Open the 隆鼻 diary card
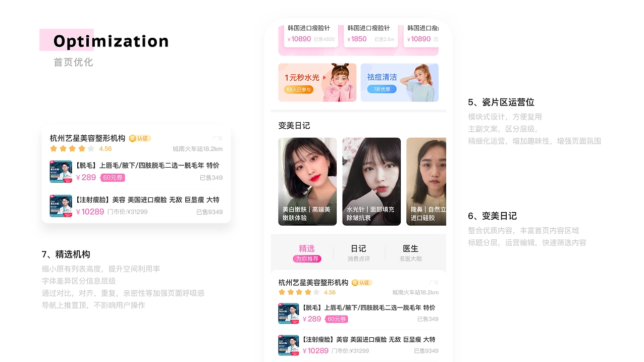644x362 pixels. tap(426, 181)
